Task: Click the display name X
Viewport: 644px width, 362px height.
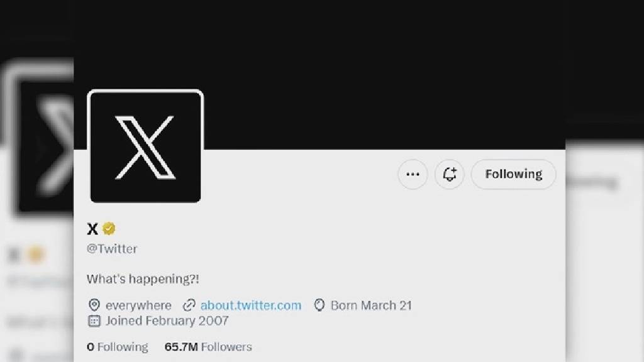Action: (x=92, y=229)
